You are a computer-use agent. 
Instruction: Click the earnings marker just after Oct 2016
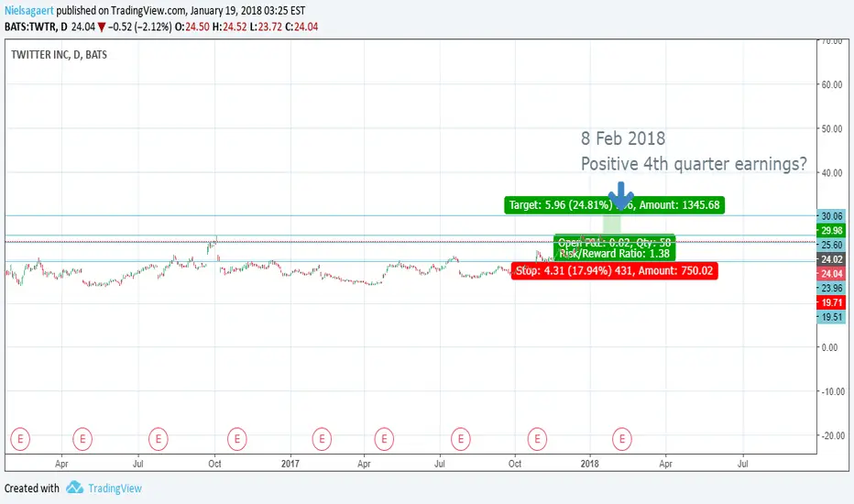tap(237, 439)
